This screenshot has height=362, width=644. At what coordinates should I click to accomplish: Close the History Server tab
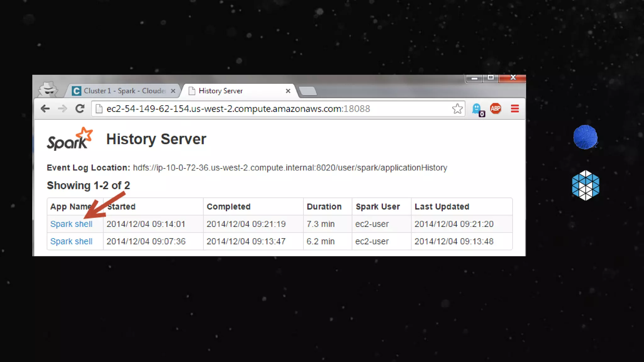[x=288, y=91]
